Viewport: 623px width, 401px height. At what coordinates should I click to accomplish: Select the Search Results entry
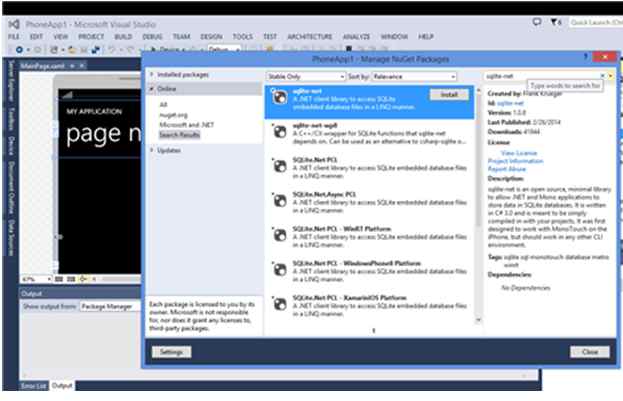tap(180, 135)
